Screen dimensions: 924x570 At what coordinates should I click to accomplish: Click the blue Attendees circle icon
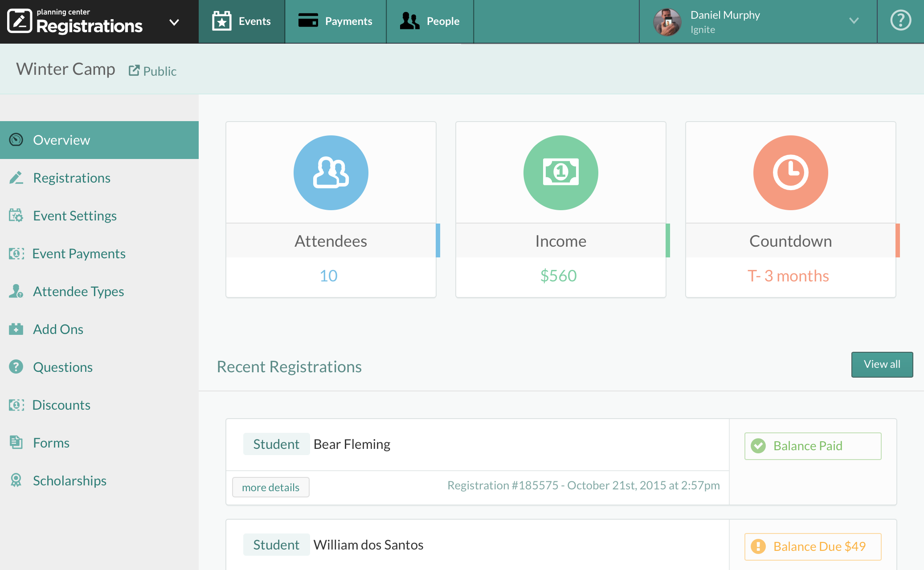331,173
